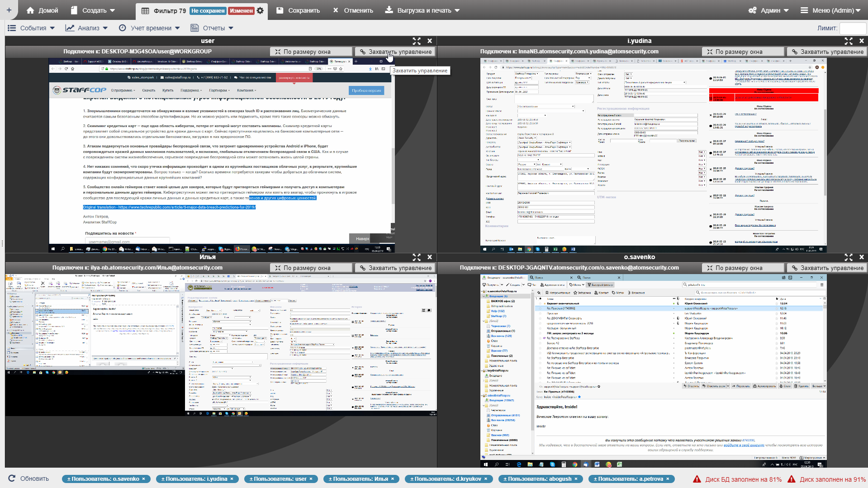Screen dimensions: 868x488
Task: Expand user panel to fullscreen
Action: (417, 41)
